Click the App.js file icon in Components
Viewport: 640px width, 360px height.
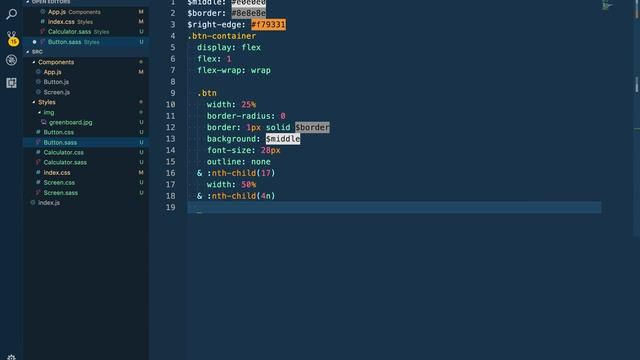pyautogui.click(x=38, y=72)
